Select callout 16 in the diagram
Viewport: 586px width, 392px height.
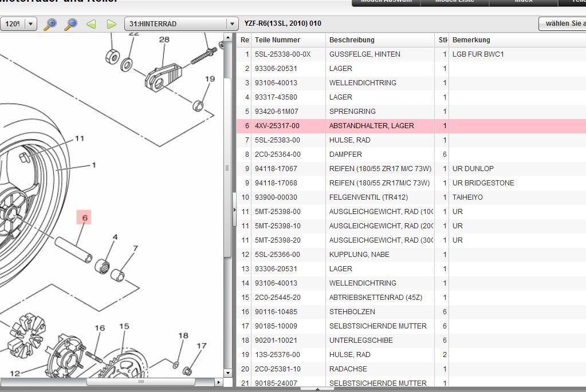click(x=100, y=328)
